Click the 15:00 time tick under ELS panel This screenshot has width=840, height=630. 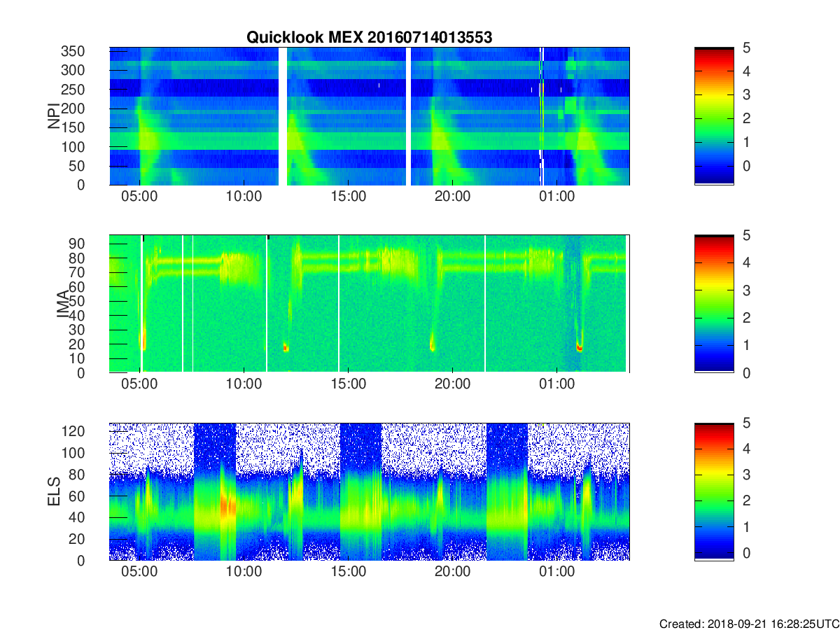coord(349,573)
